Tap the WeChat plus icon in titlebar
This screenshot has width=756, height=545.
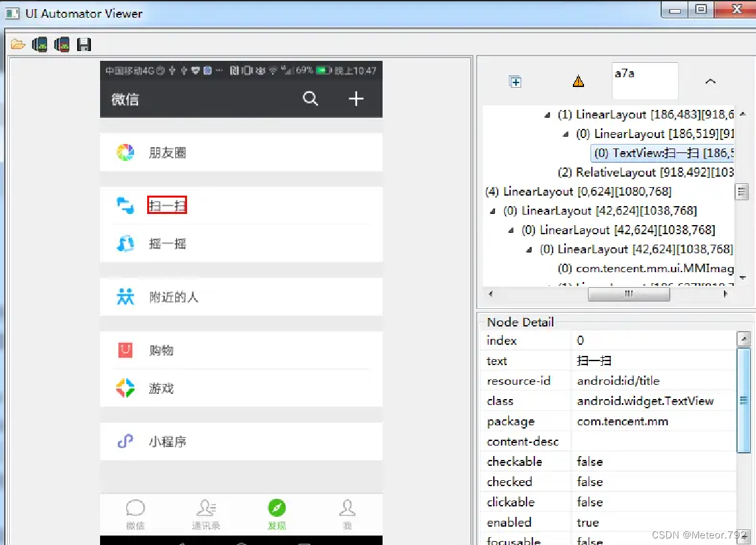[356, 99]
